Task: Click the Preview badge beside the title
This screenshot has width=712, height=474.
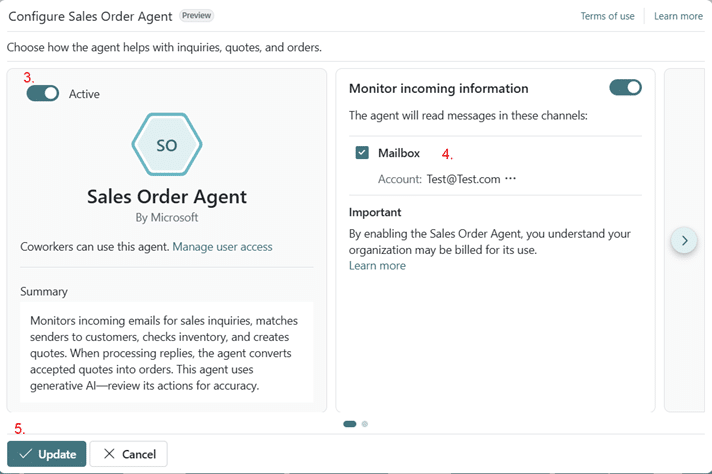Action: point(197,16)
